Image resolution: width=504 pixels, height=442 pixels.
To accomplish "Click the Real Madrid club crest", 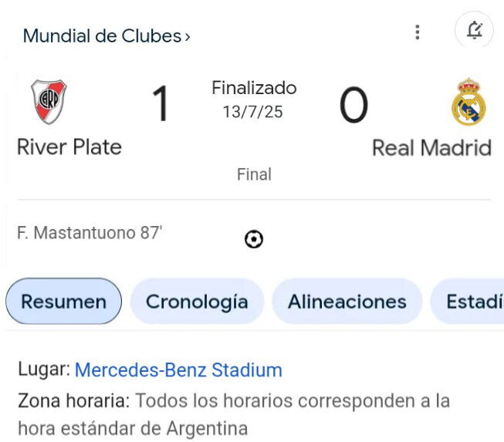I will 468,102.
